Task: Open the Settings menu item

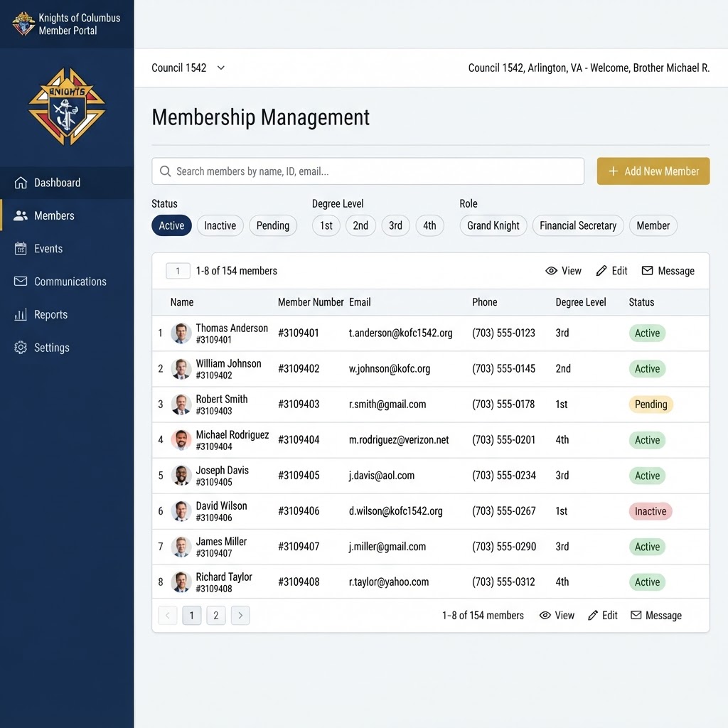Action: pyautogui.click(x=67, y=347)
